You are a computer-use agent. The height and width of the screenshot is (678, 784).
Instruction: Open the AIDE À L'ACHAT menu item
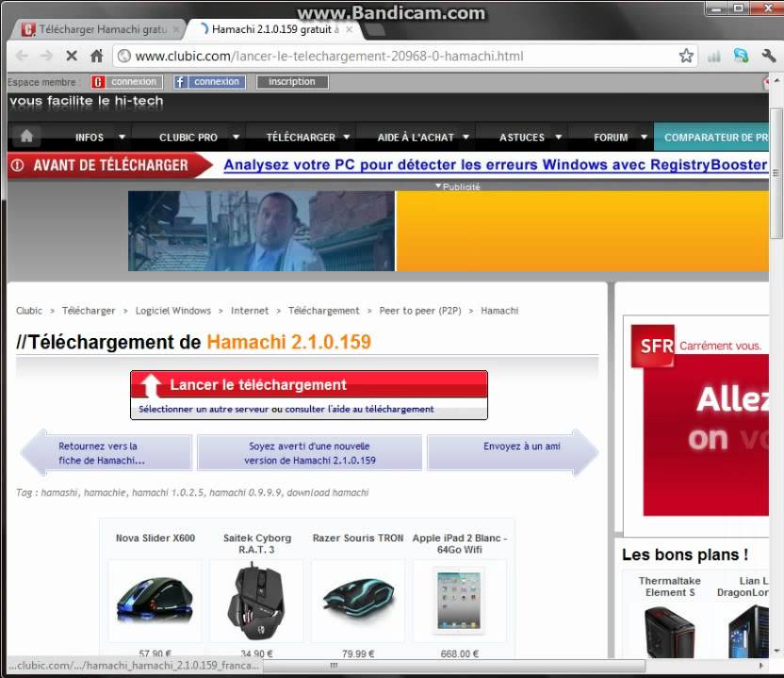click(x=416, y=137)
